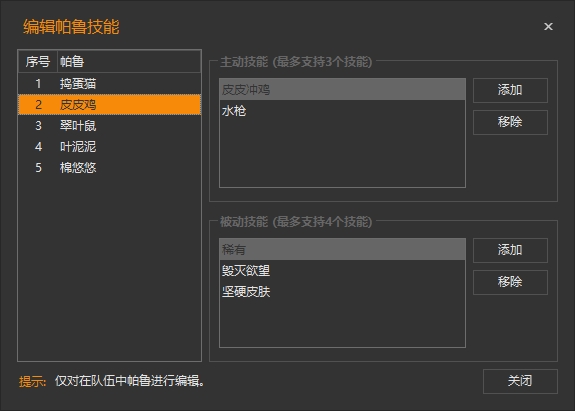Click empty area of passive skills list
575x411 pixels.
coord(342,324)
